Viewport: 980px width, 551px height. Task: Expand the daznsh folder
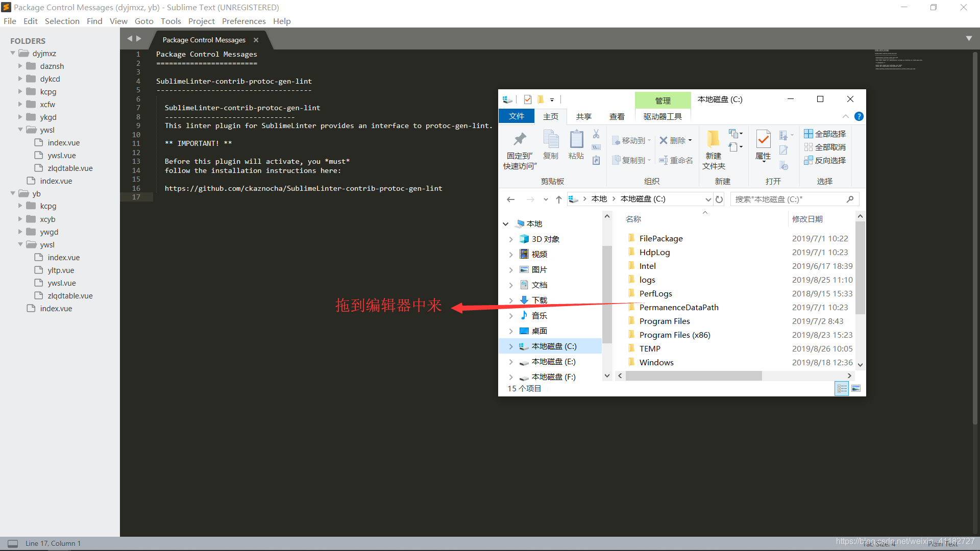(x=20, y=66)
